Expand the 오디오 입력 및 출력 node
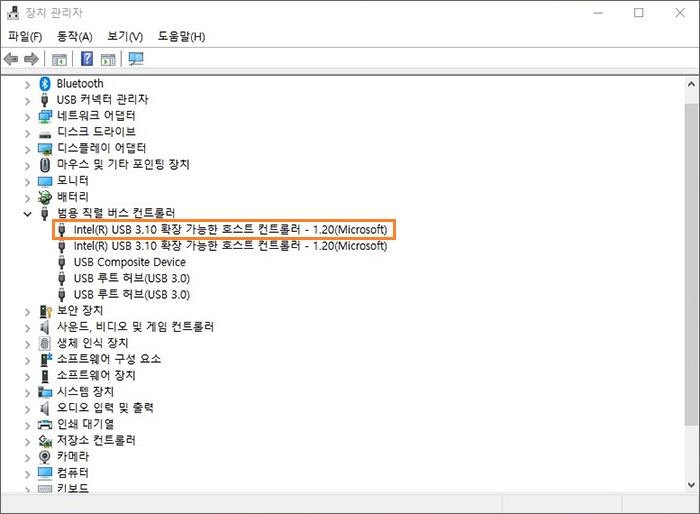Image resolution: width=700 pixels, height=514 pixels. [x=27, y=409]
